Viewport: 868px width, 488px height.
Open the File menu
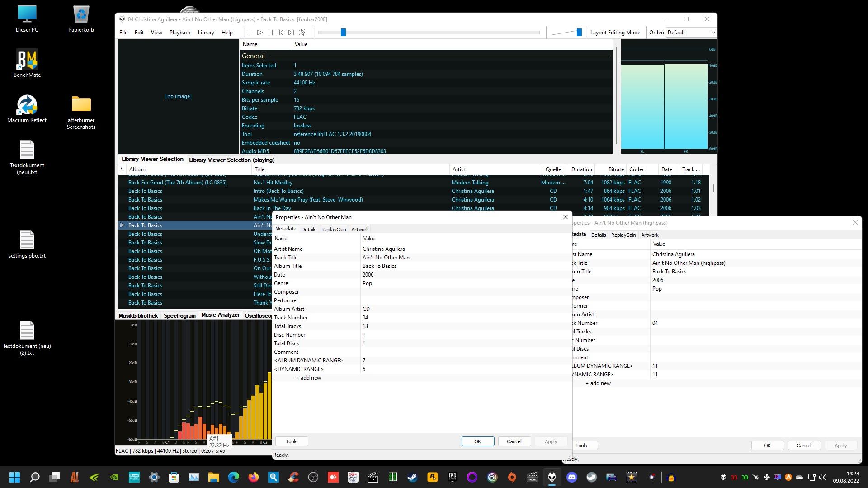coord(123,33)
